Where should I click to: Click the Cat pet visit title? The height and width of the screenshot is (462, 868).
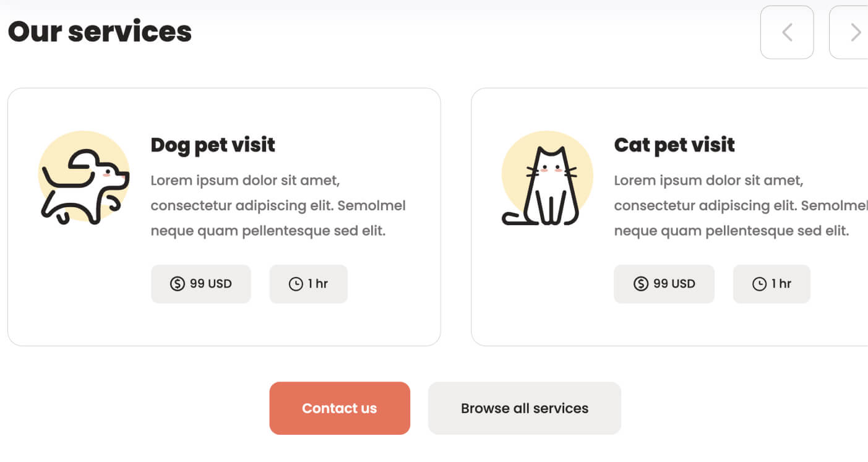674,144
